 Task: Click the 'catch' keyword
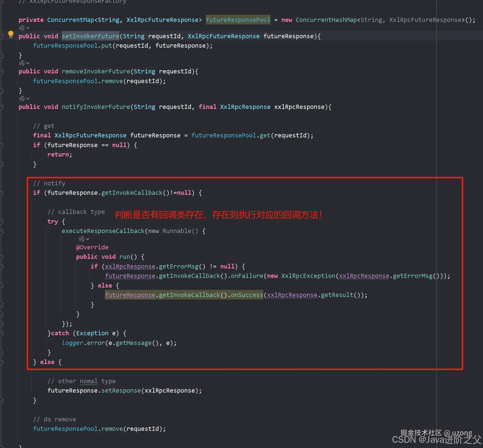pos(60,333)
